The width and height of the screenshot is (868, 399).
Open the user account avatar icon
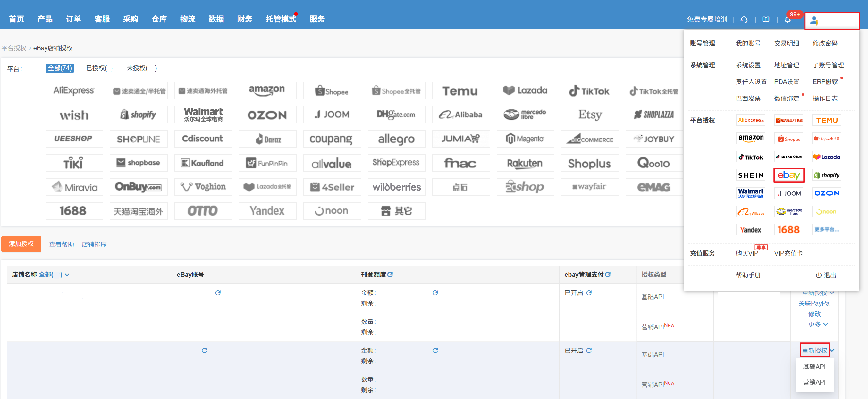coord(814,21)
